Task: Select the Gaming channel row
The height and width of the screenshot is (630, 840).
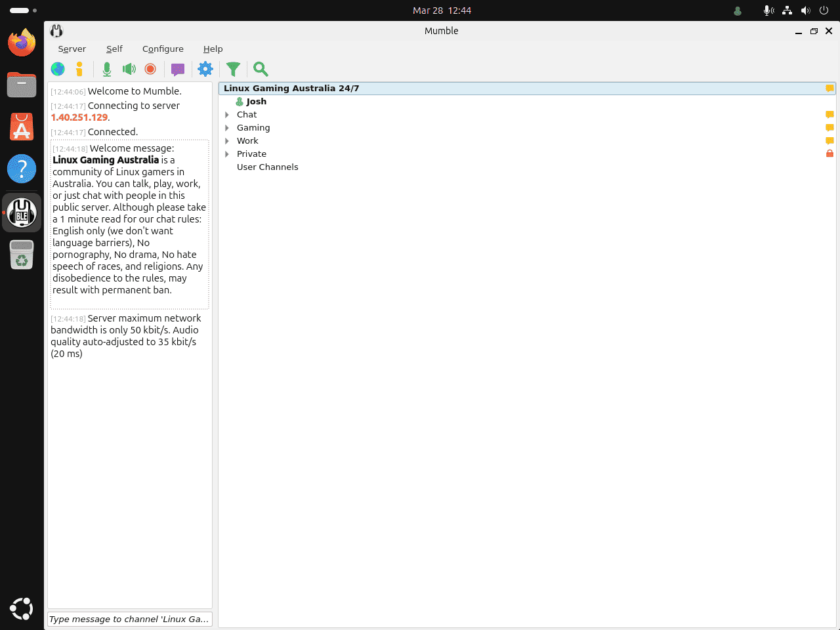Action: click(x=527, y=128)
